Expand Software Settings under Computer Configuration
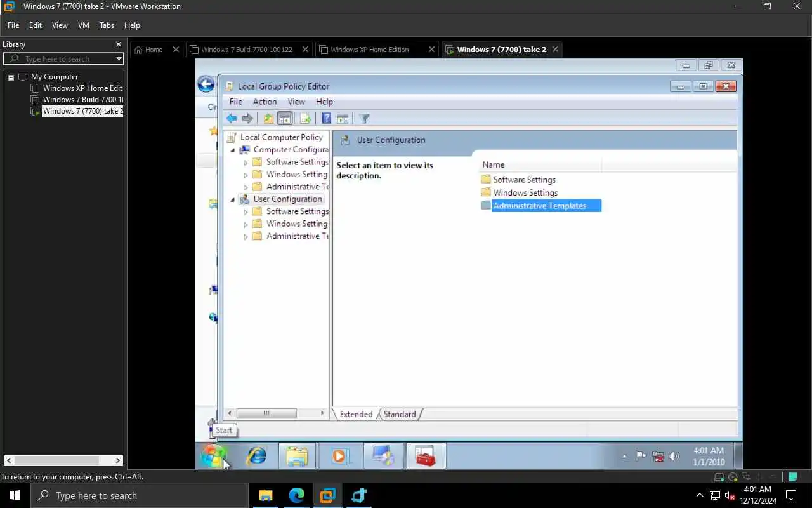This screenshot has height=508, width=812. 246,163
